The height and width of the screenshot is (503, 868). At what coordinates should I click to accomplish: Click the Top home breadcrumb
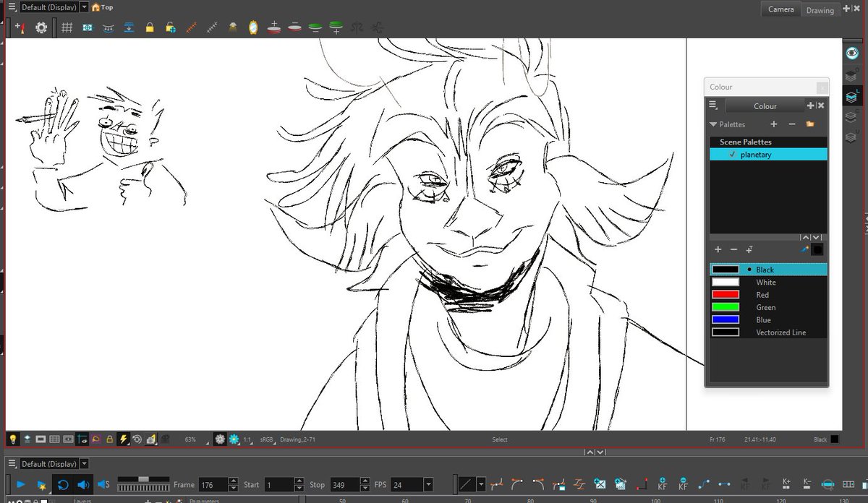coord(103,7)
